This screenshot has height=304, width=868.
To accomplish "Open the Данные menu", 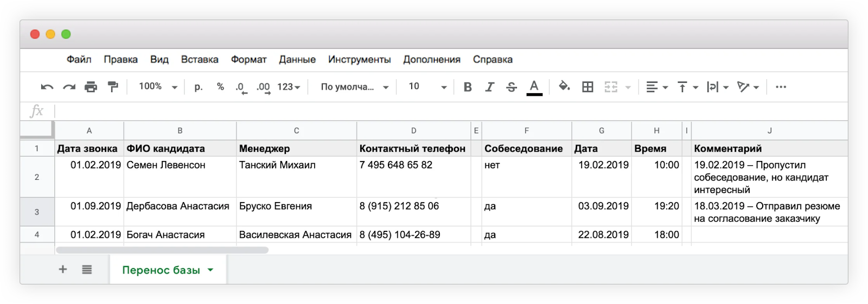I will [x=297, y=60].
